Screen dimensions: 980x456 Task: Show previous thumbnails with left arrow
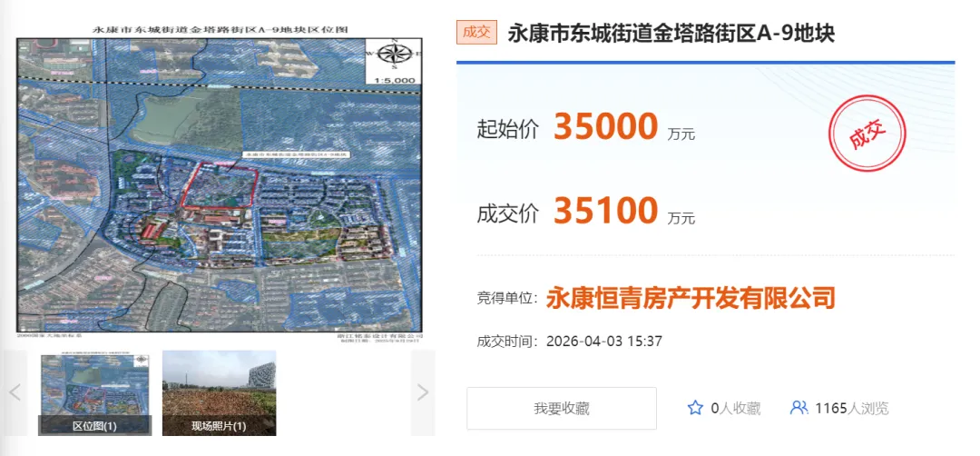point(15,392)
